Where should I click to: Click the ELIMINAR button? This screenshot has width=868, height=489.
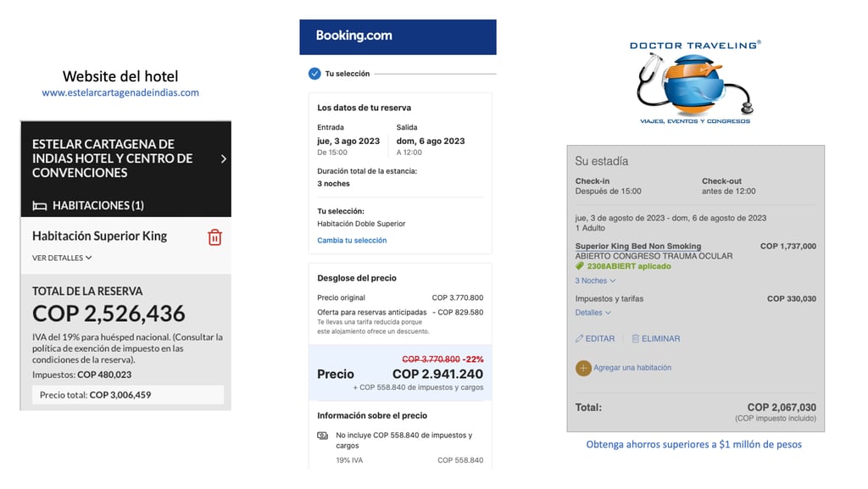coord(660,339)
